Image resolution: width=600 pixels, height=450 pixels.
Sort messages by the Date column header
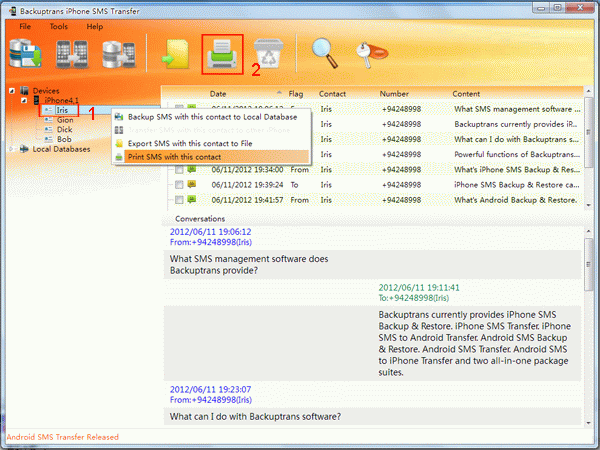tap(218, 94)
